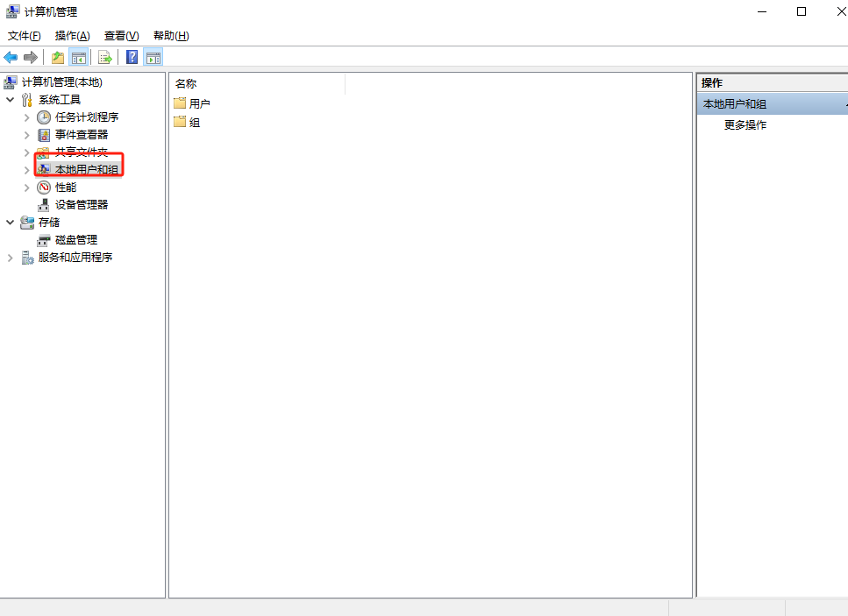848x616 pixels.
Task: Click the Performance monitor icon
Action: [44, 188]
